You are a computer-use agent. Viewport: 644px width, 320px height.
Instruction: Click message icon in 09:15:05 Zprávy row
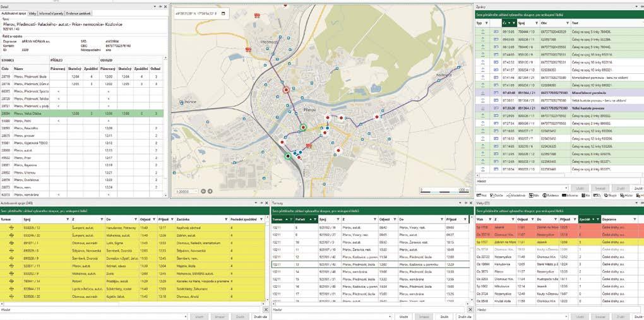(496, 31)
